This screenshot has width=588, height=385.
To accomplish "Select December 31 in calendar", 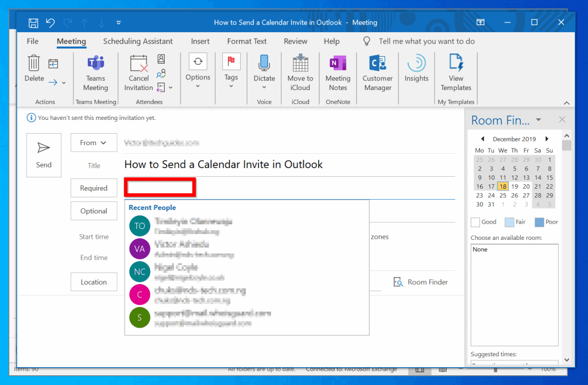I will (492, 204).
